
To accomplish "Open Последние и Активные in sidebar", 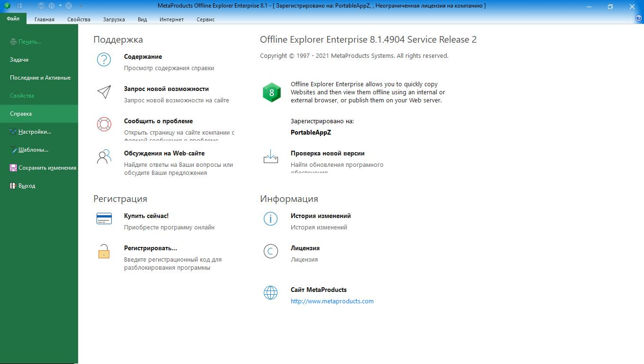I will pos(39,78).
